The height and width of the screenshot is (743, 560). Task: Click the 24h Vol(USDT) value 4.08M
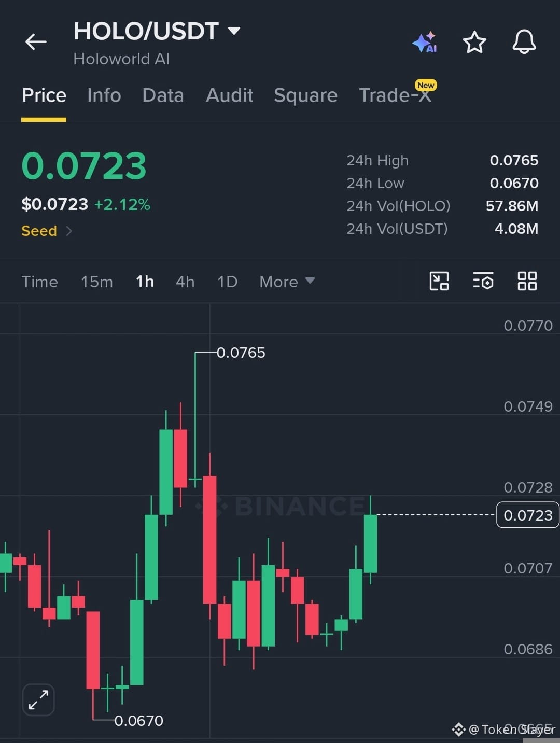point(516,229)
